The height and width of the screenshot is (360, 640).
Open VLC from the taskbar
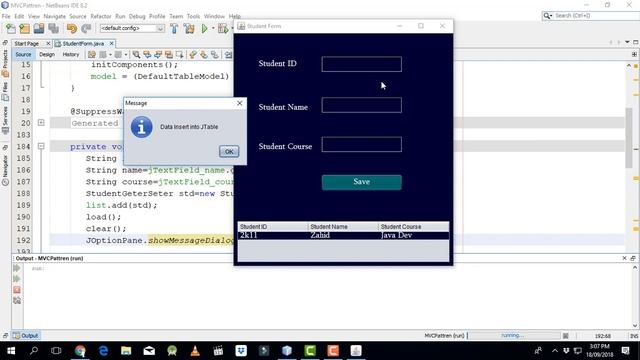tap(195, 351)
